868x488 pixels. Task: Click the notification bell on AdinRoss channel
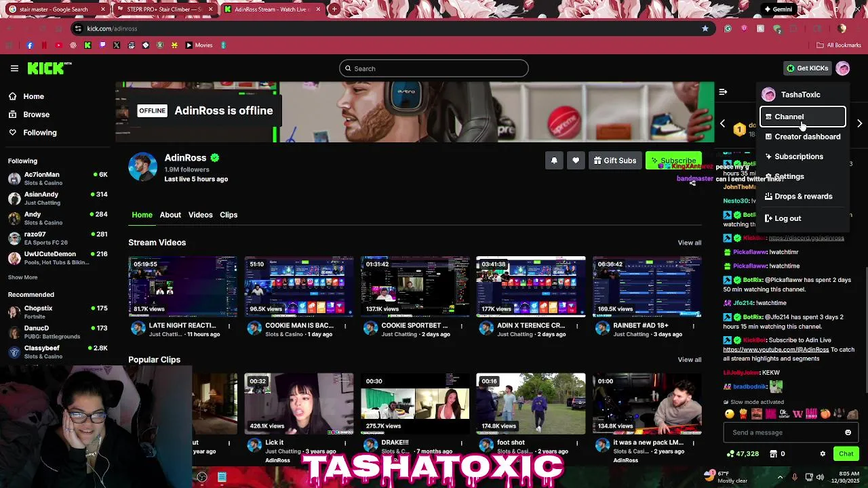pyautogui.click(x=554, y=161)
